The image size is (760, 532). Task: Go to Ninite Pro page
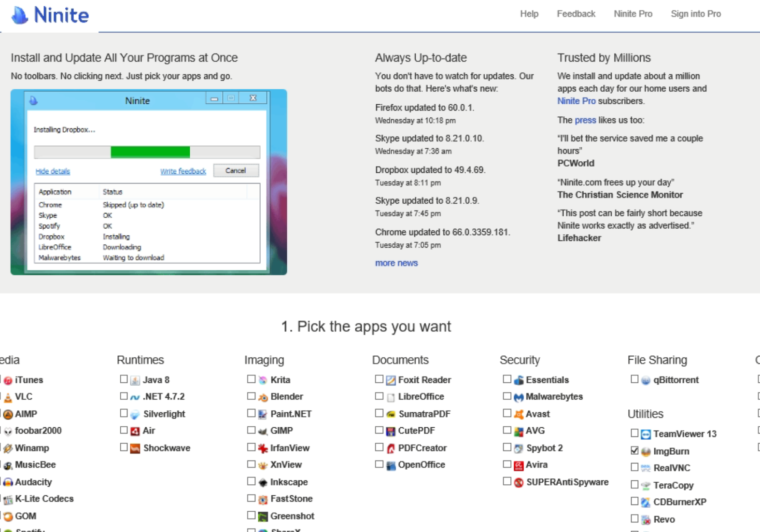coord(633,14)
